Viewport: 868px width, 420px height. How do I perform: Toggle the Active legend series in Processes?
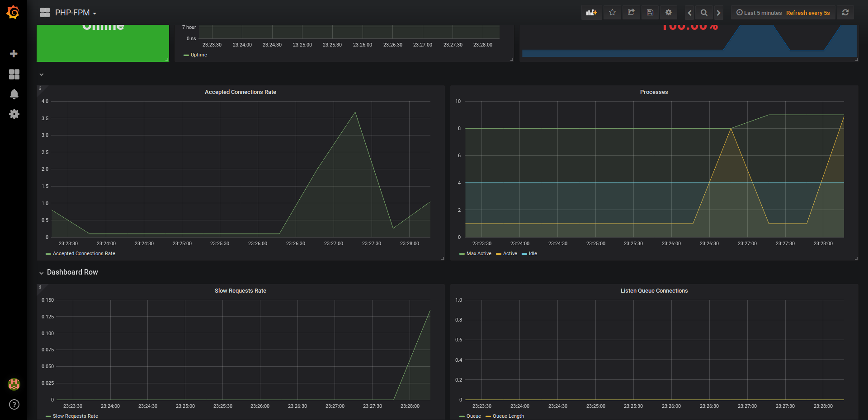510,254
